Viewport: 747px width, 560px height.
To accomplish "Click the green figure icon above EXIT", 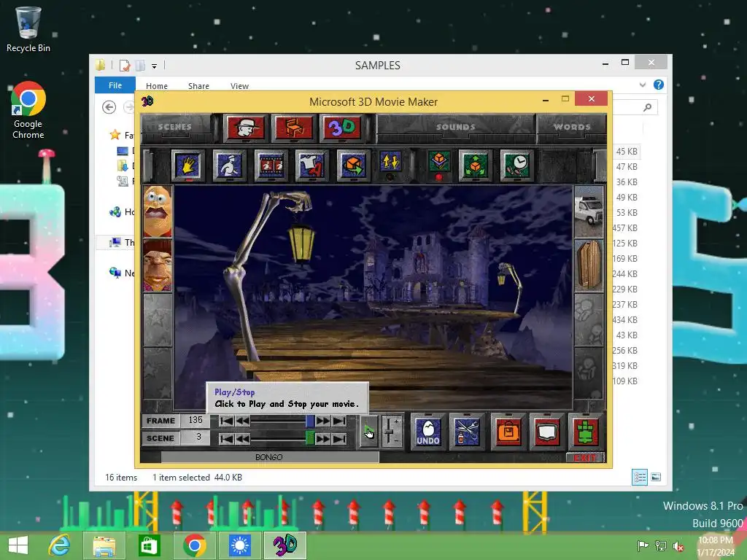I will pyautogui.click(x=586, y=432).
